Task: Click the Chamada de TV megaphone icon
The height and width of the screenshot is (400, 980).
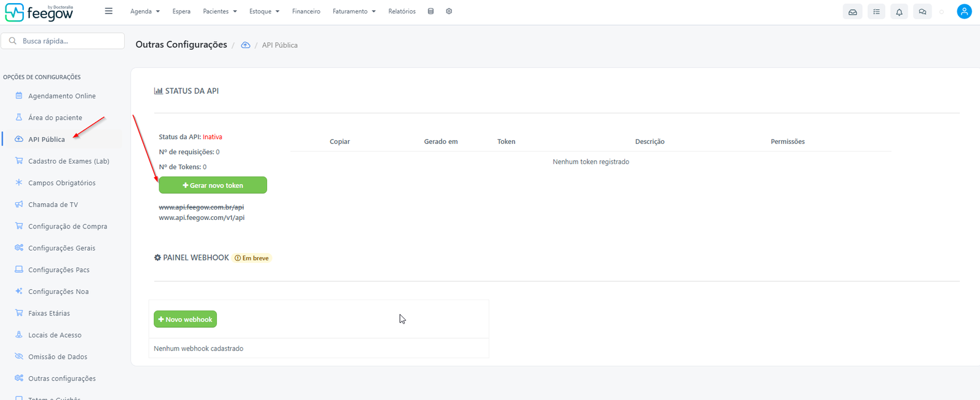Action: tap(19, 204)
